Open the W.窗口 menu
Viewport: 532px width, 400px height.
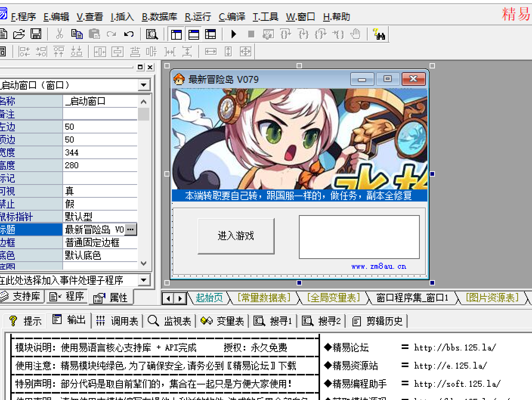tap(300, 17)
